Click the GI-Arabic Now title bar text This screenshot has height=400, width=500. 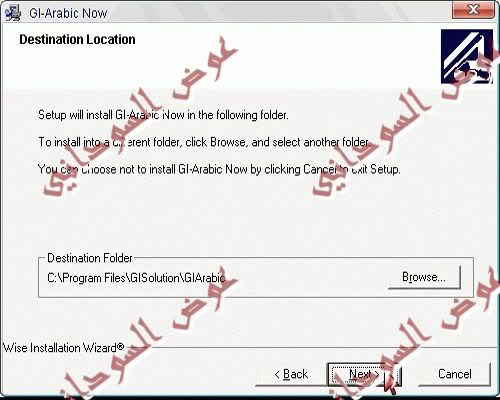pos(68,13)
